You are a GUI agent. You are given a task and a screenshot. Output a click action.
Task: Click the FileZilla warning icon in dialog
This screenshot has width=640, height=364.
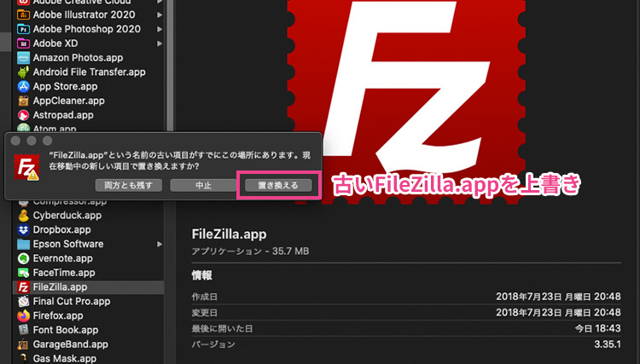(x=26, y=167)
